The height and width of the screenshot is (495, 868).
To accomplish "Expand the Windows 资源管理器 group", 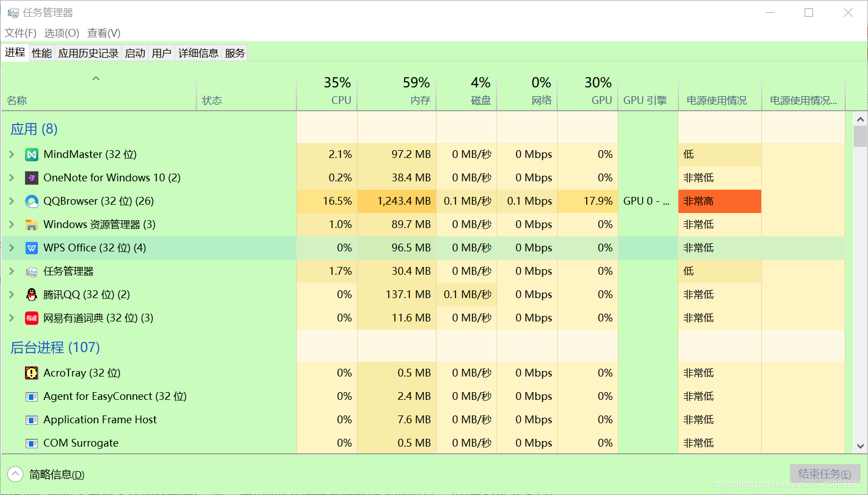I will pyautogui.click(x=12, y=225).
